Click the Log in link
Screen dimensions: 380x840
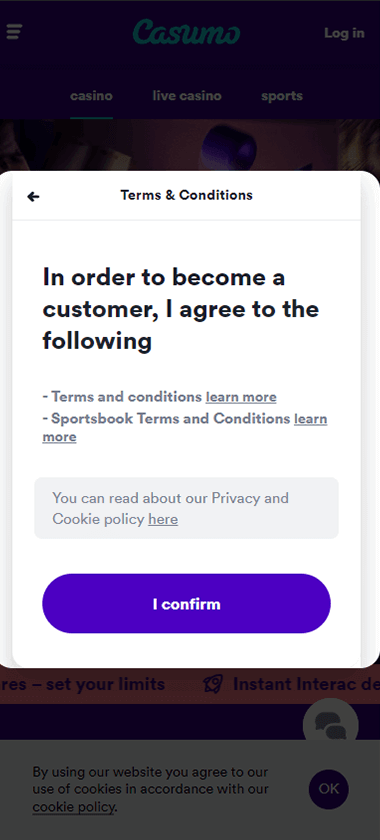click(344, 33)
